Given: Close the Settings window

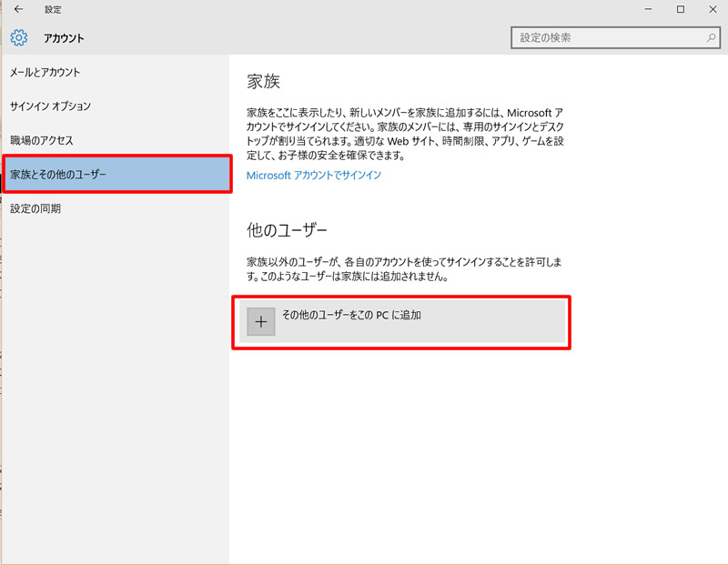Looking at the screenshot, I should pyautogui.click(x=713, y=9).
